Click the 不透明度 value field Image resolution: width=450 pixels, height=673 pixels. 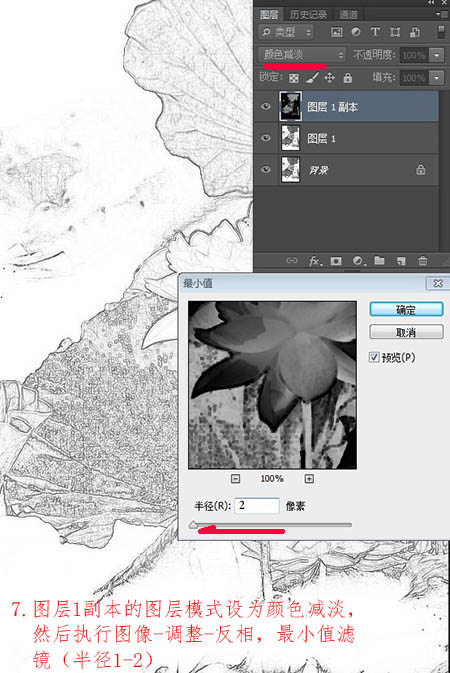(414, 55)
